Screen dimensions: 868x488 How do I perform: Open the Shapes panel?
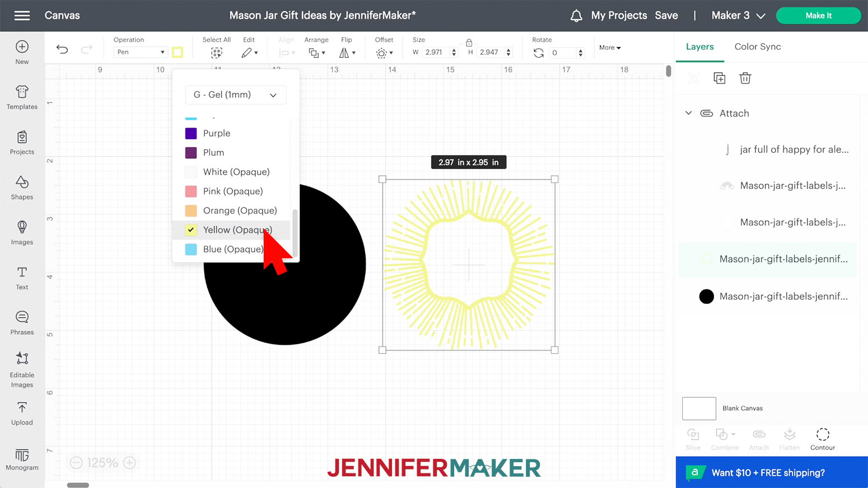22,187
